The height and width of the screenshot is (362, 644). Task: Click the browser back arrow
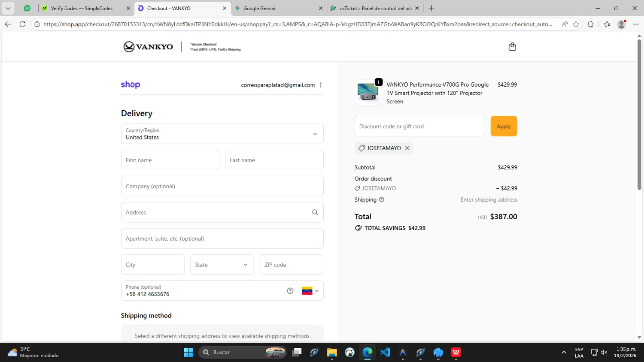click(8, 24)
